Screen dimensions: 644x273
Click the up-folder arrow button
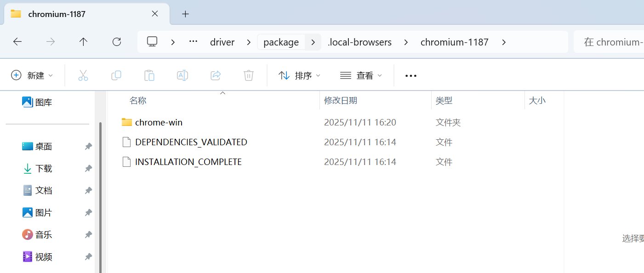tap(83, 42)
